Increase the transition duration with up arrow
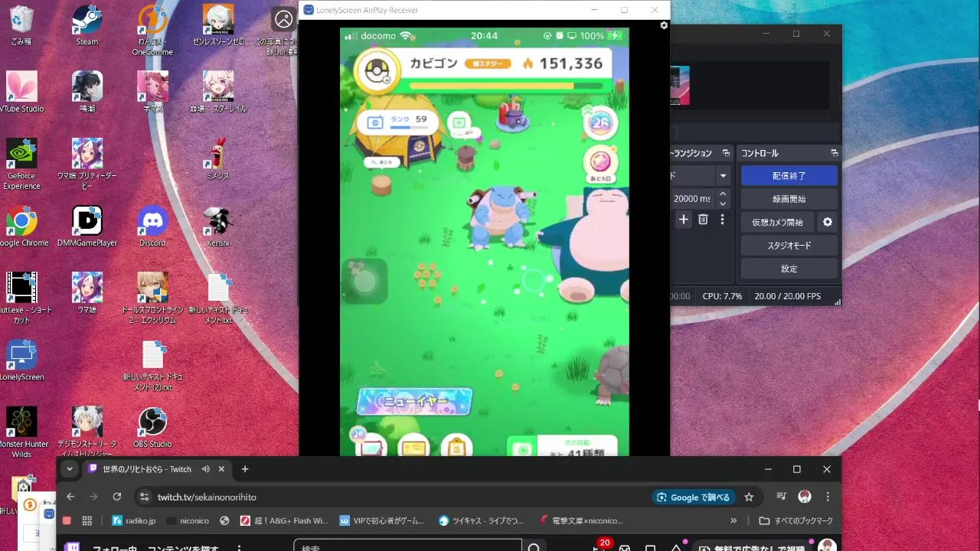The image size is (980, 551). (723, 194)
